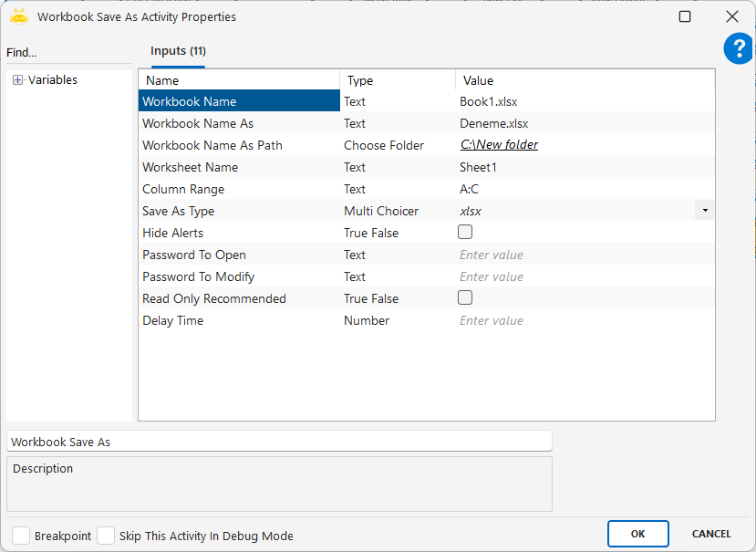Click the OK button
Screen dimensions: 756x552
coord(637,534)
